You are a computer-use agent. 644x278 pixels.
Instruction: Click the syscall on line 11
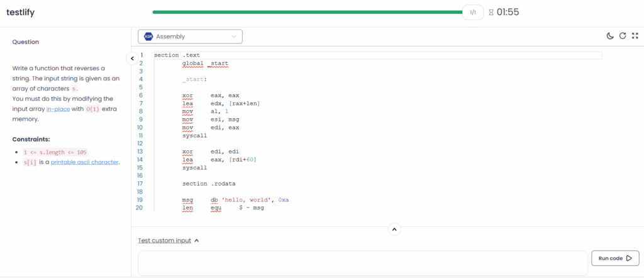click(x=195, y=135)
